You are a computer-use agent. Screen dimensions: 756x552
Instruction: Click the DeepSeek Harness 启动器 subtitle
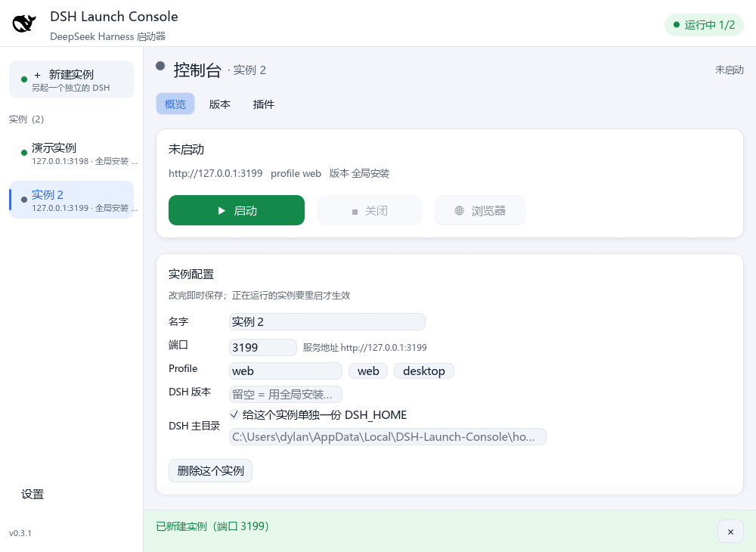click(108, 36)
